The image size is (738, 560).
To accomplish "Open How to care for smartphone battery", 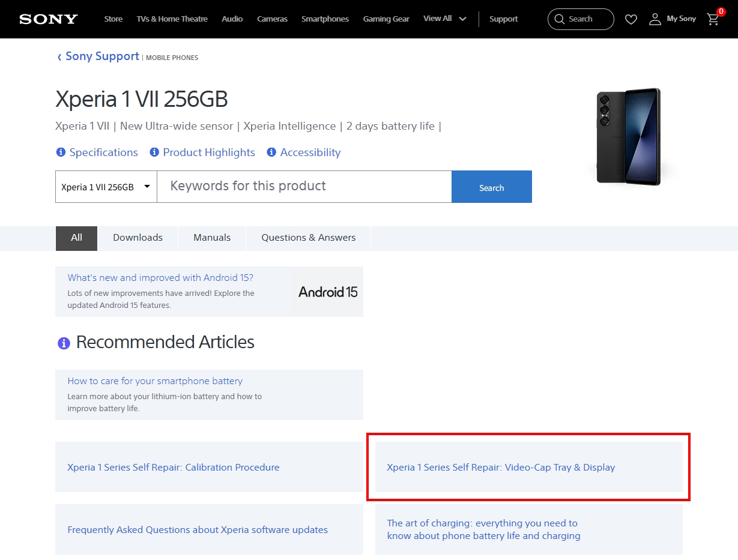I will (155, 381).
